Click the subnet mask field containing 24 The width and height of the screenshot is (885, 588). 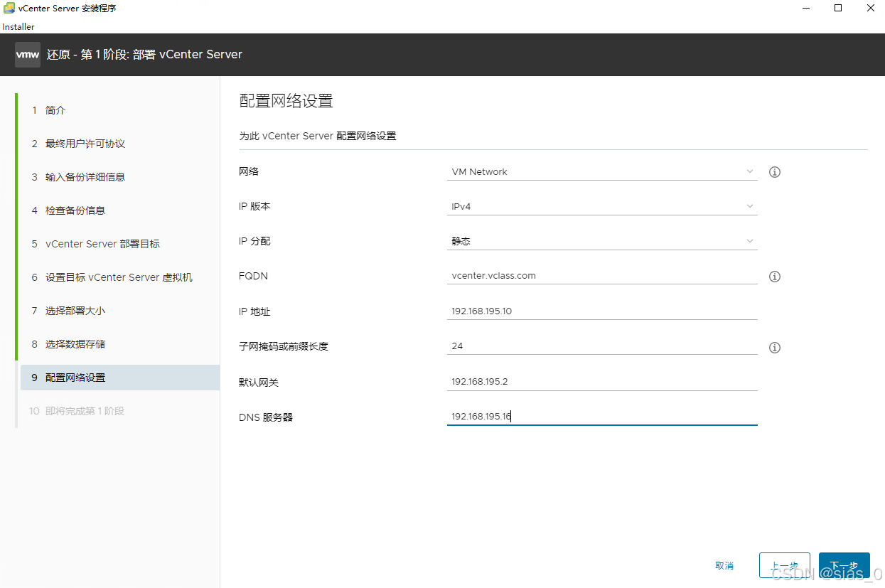pyautogui.click(x=602, y=346)
